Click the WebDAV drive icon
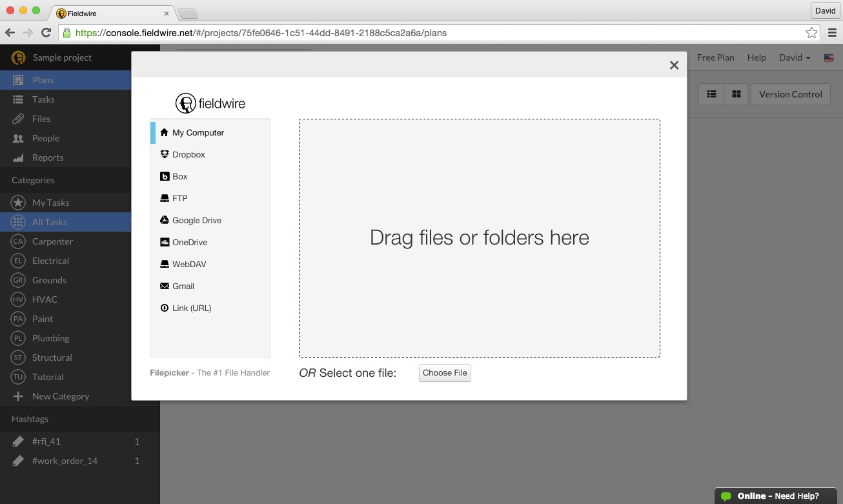The width and height of the screenshot is (843, 504). [164, 264]
